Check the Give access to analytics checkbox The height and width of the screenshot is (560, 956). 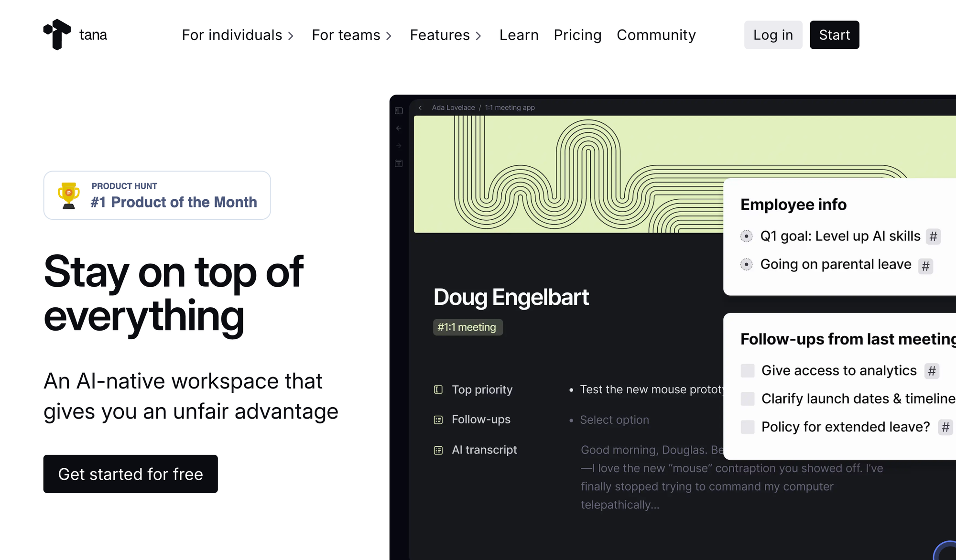748,370
